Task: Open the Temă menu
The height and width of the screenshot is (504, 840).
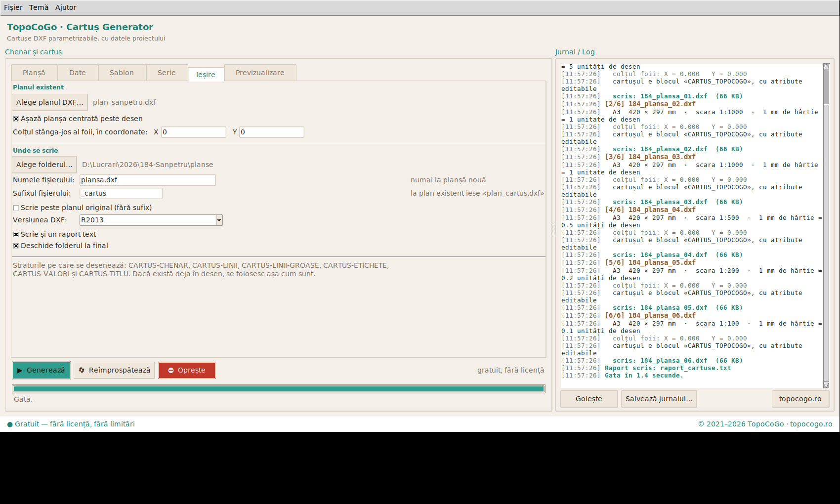Action: click(x=39, y=7)
